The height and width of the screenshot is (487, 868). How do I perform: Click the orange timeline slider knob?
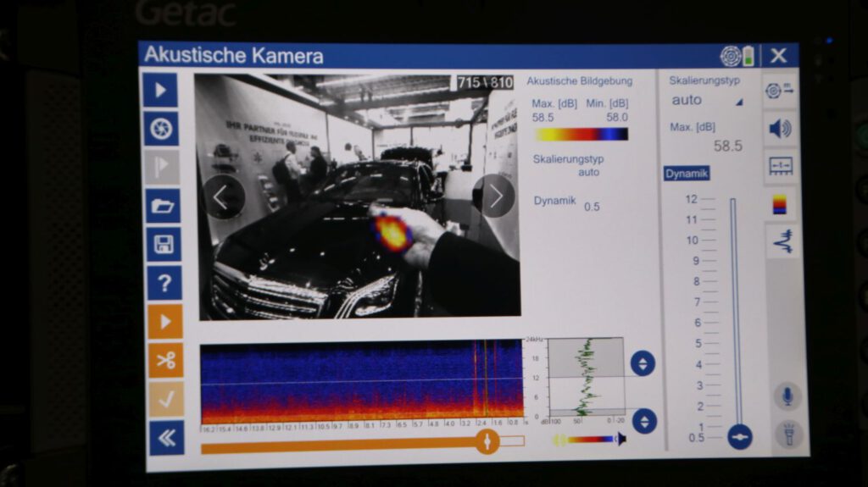(x=487, y=440)
